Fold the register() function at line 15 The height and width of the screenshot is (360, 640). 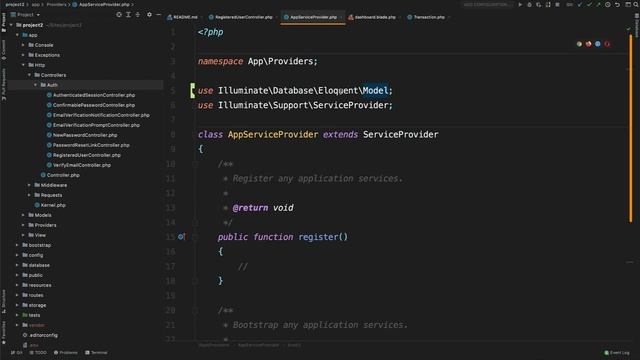pyautogui.click(x=195, y=237)
